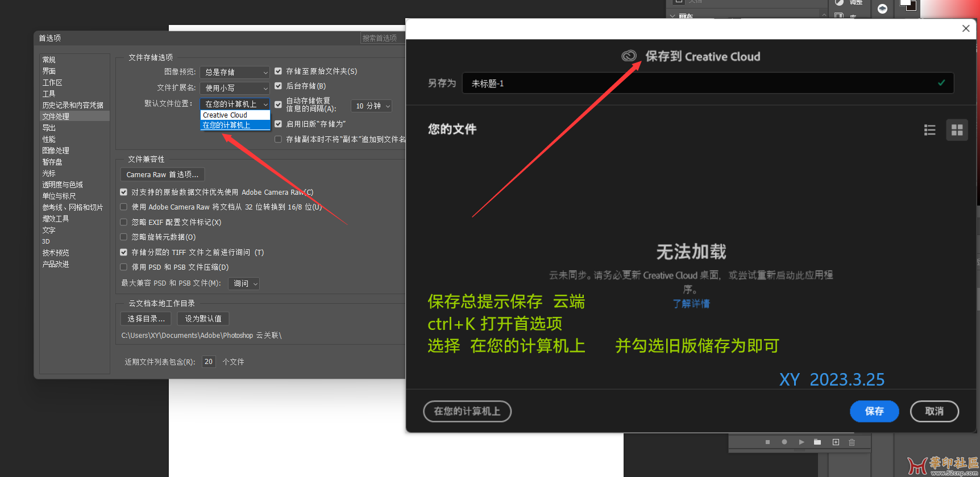Click 设为默认值 button

pos(203,319)
